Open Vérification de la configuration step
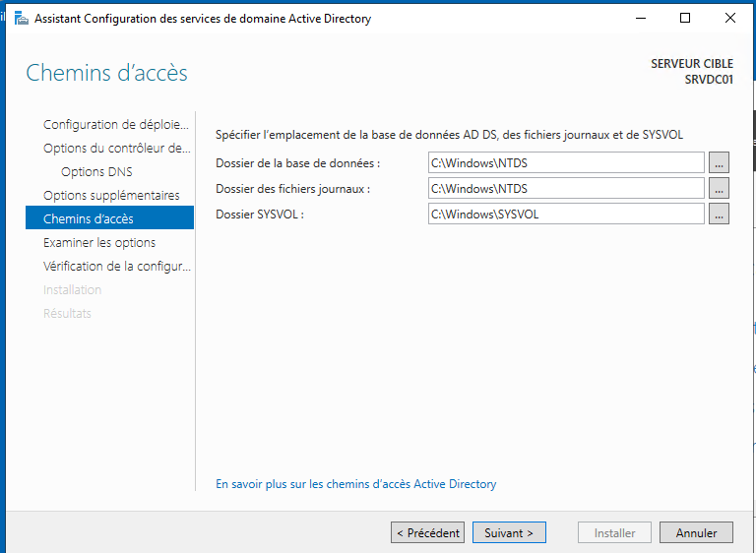 [x=117, y=266]
